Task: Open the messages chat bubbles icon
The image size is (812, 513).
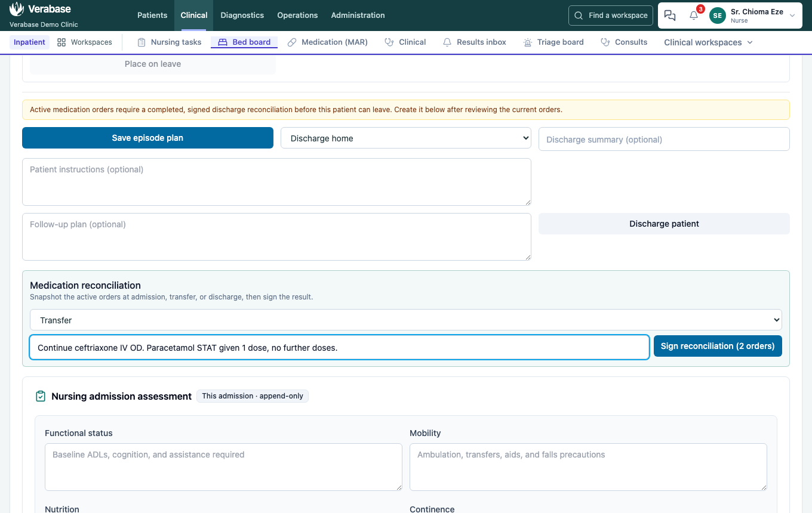Action: 670,16
